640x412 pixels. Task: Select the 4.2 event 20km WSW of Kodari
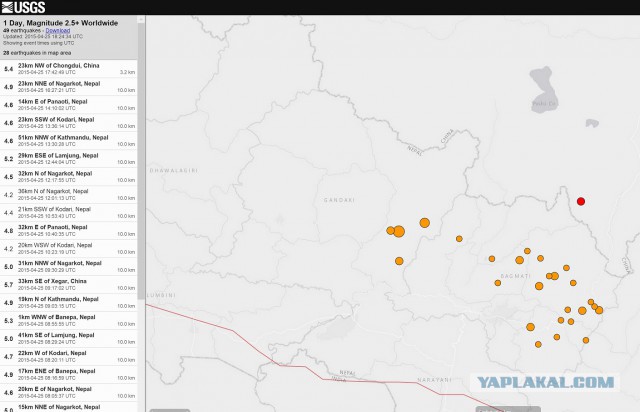69,248
